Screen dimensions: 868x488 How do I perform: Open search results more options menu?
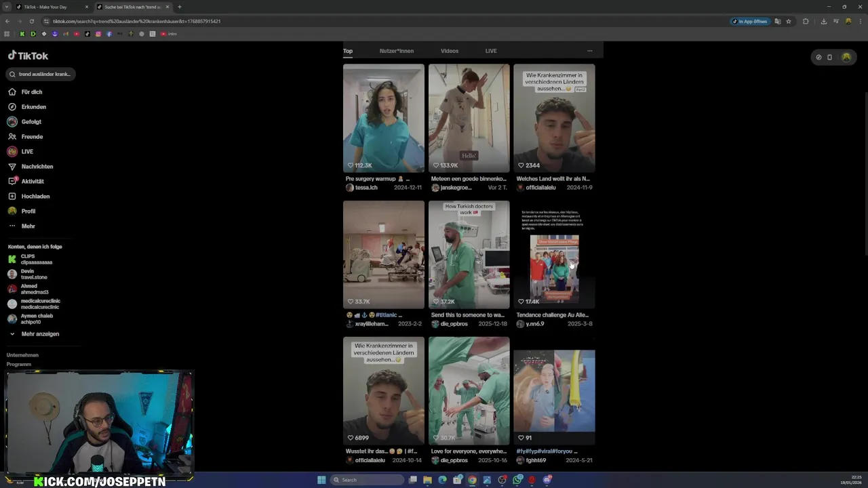point(589,51)
